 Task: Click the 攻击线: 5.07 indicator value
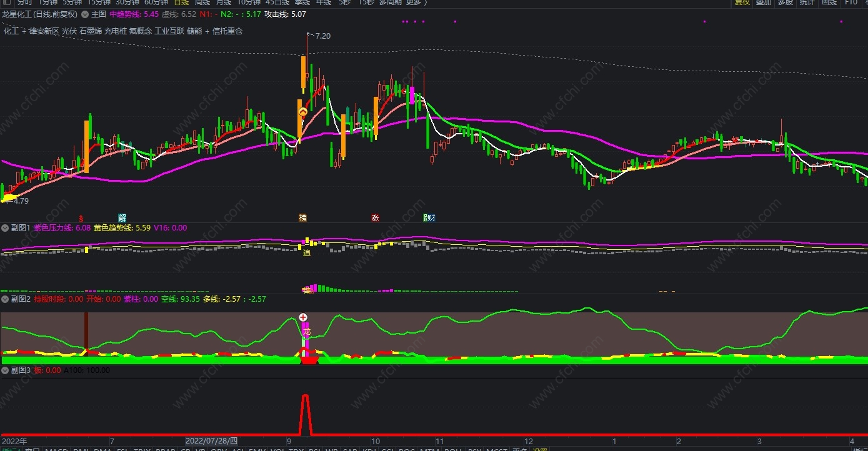(285, 14)
